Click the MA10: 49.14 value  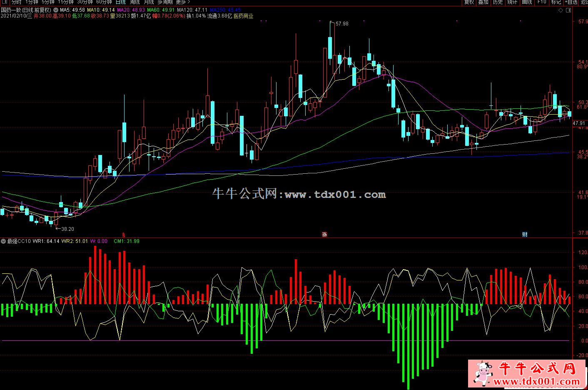(x=101, y=10)
